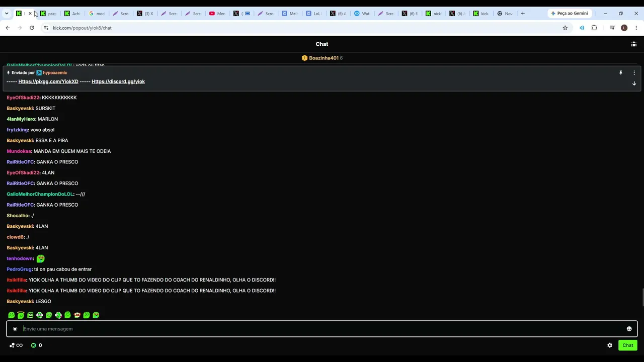
Task: Bookmark this page with star icon
Action: point(565,28)
